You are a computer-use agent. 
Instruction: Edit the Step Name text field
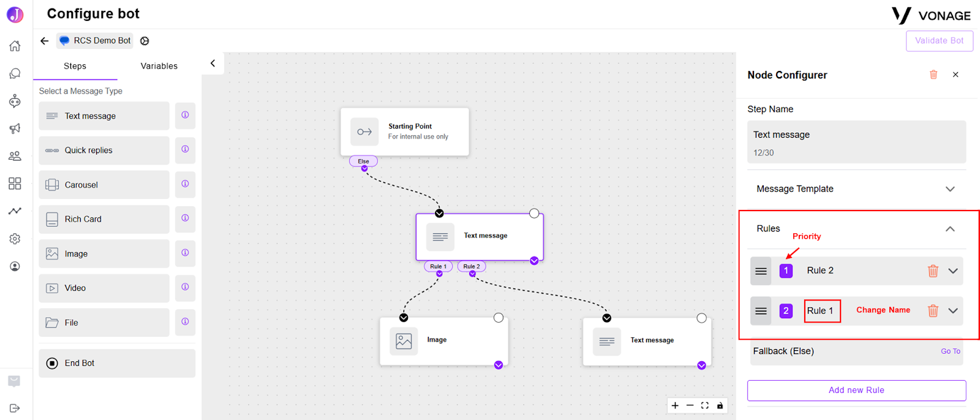[x=856, y=141]
